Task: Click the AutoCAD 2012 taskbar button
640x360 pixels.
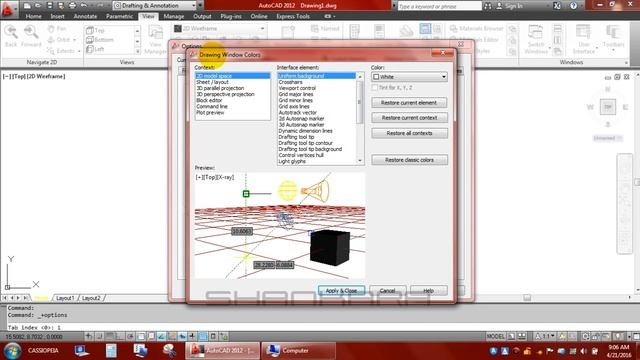Action: pyautogui.click(x=222, y=351)
